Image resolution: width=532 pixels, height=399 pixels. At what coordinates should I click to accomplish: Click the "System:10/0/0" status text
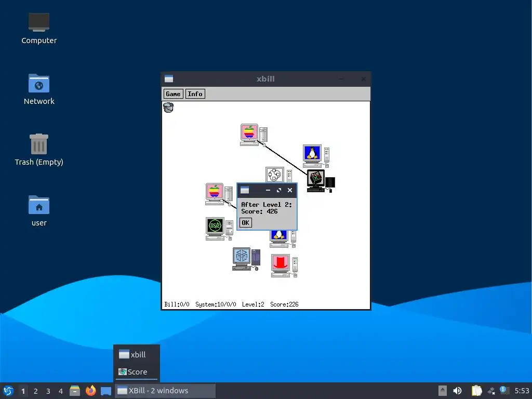[216, 304]
